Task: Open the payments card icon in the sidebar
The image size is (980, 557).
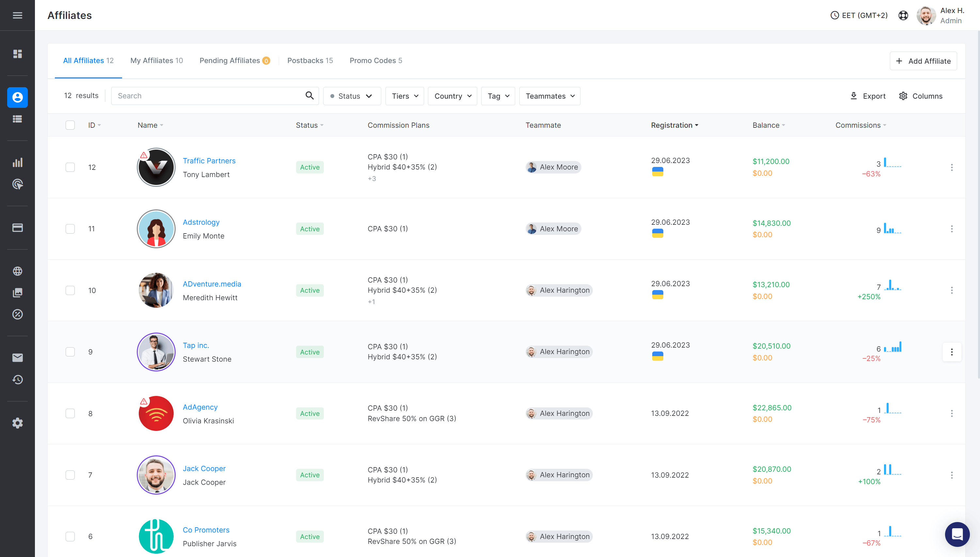Action: 17,228
